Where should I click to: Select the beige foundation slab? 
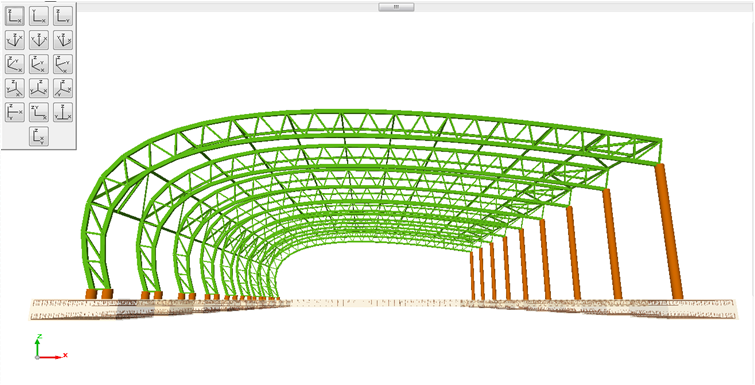pyautogui.click(x=383, y=309)
